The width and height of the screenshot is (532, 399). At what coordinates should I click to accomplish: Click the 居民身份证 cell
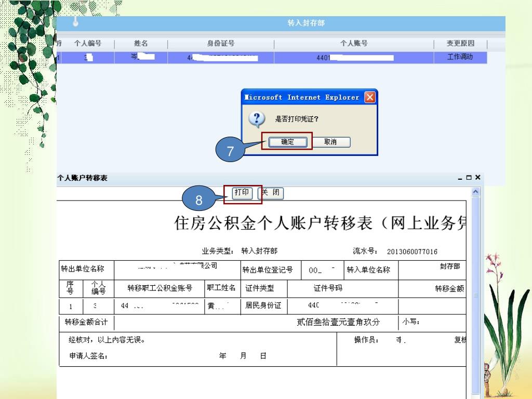coord(263,305)
